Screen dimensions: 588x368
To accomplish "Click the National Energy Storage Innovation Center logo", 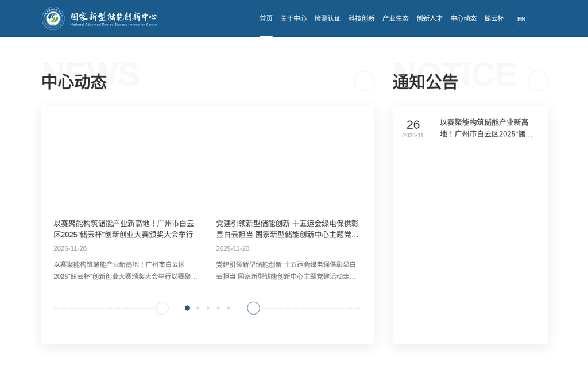I will click(99, 18).
